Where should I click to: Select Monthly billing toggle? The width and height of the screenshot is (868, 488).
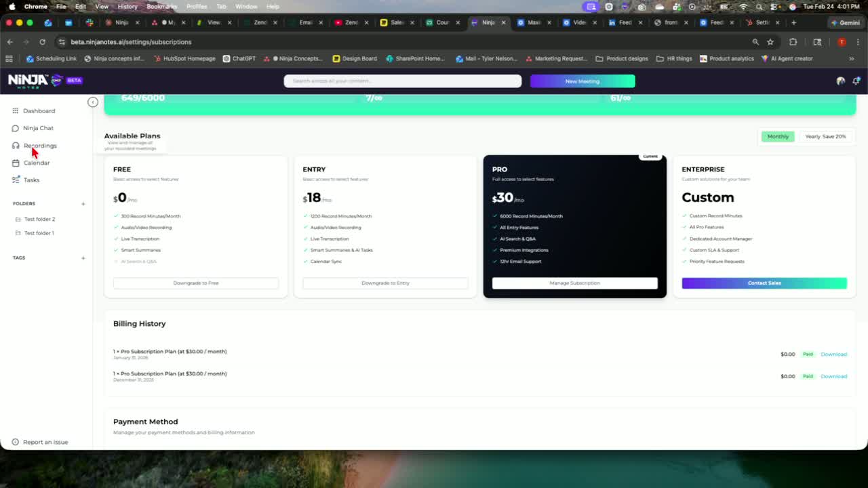(x=778, y=136)
